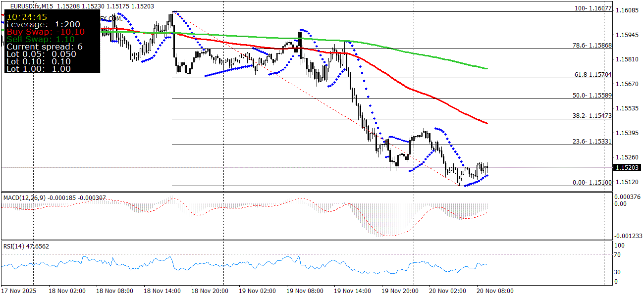The height and width of the screenshot is (297, 644).
Task: Select time axis label 20 Nov 08:00
Action: tap(495, 291)
